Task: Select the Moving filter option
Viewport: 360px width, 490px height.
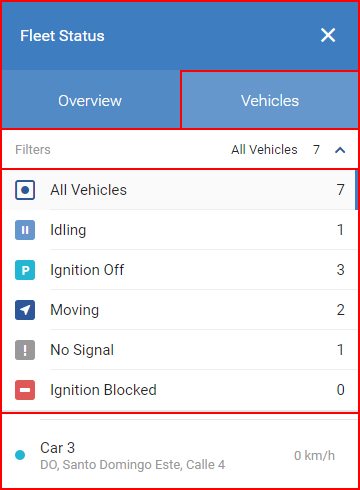Action: 180,310
